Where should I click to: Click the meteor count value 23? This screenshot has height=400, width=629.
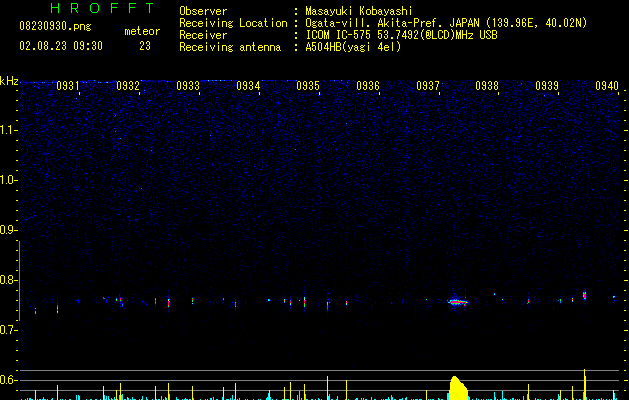[145, 46]
